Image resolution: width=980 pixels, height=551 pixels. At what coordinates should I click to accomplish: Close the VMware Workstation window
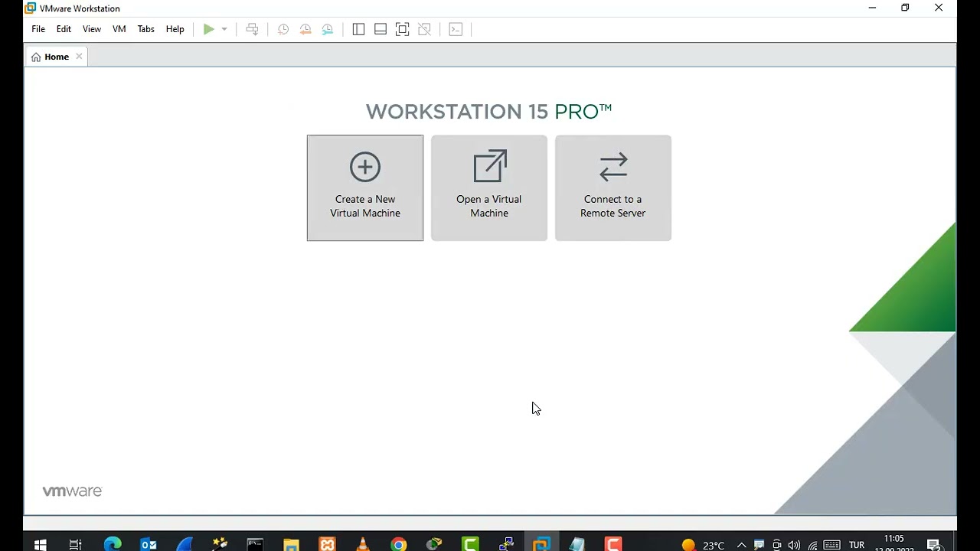(x=939, y=8)
